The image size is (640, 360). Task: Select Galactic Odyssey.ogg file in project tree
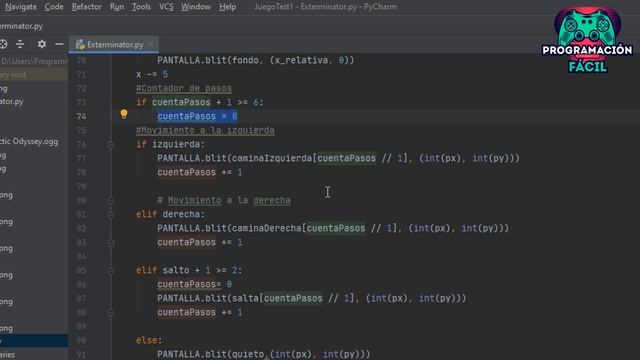[29, 142]
